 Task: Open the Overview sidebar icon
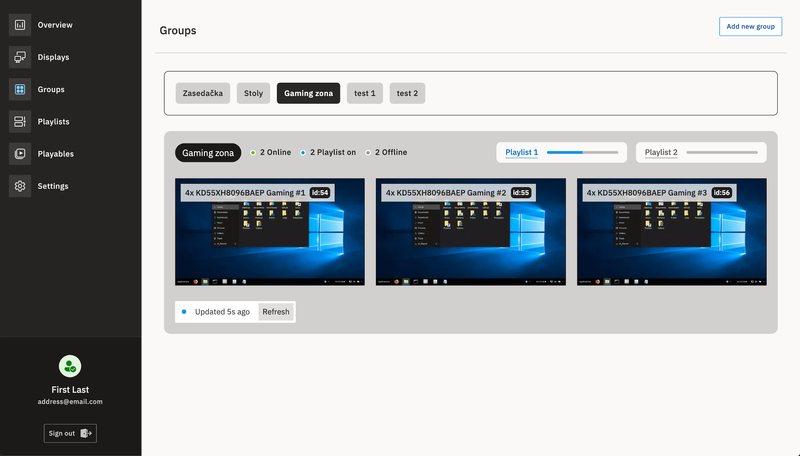pos(20,25)
